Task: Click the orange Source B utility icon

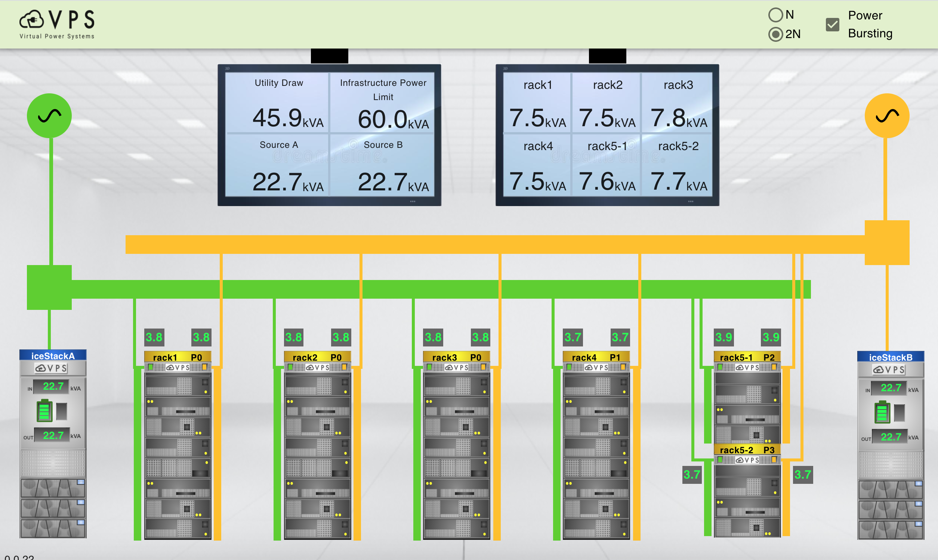Action: [887, 115]
